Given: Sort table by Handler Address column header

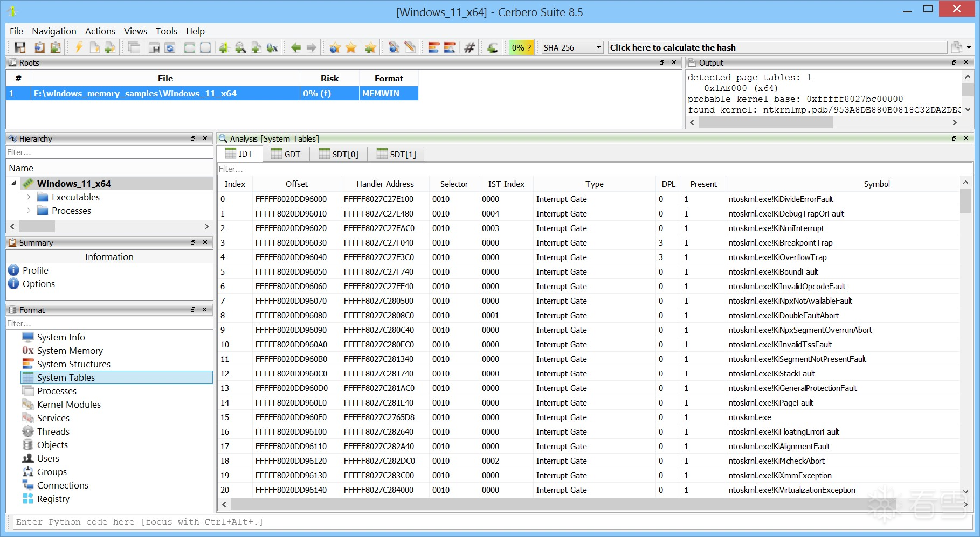Looking at the screenshot, I should 385,184.
